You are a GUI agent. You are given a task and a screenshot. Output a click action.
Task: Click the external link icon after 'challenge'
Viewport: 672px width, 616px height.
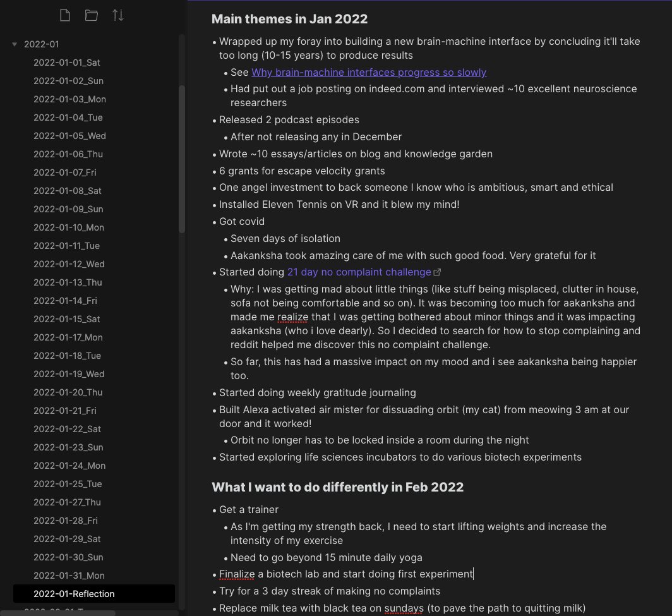click(437, 272)
